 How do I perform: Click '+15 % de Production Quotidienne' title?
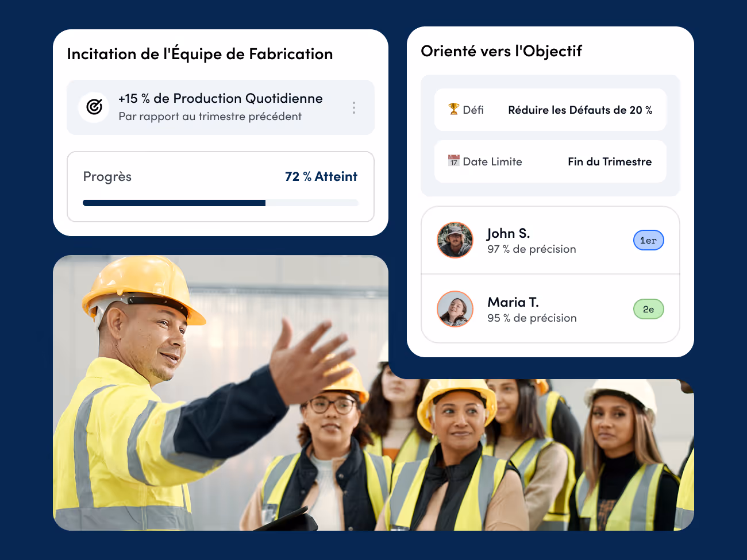pos(221,98)
